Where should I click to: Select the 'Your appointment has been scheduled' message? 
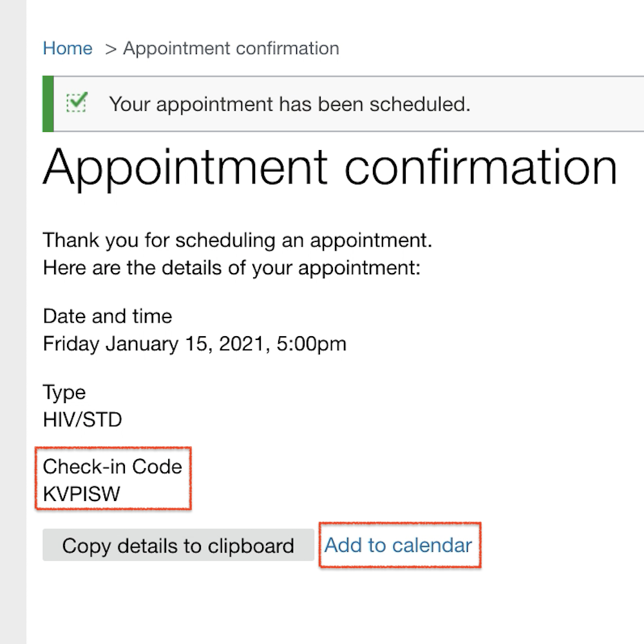[290, 104]
